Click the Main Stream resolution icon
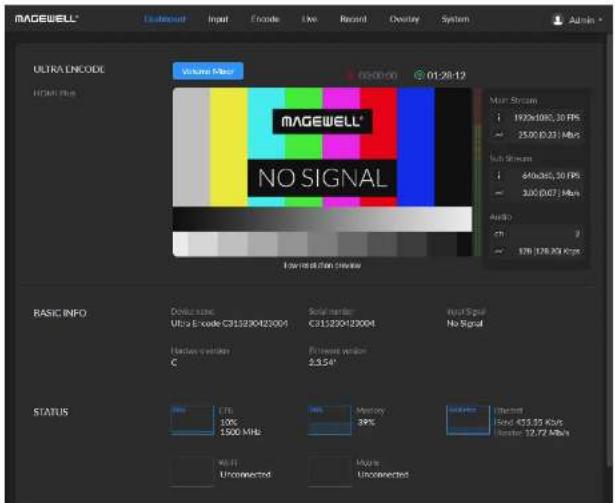The image size is (615, 503). [x=499, y=117]
